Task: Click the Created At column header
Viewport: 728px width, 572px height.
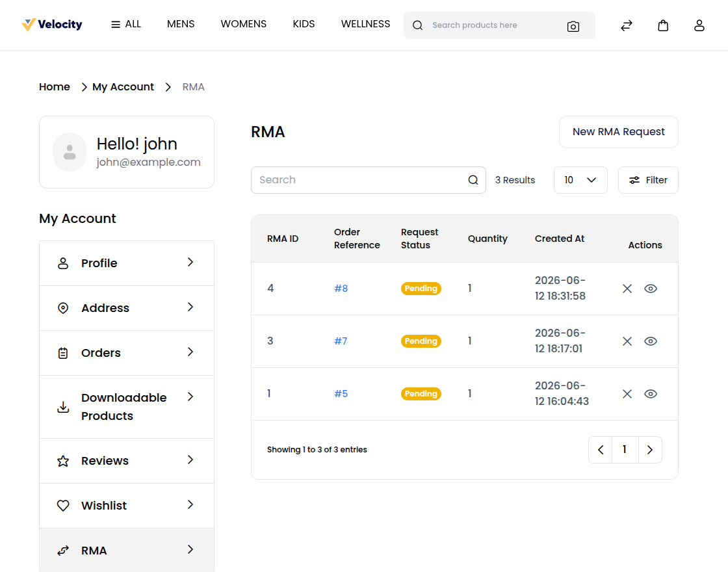Action: (x=560, y=239)
